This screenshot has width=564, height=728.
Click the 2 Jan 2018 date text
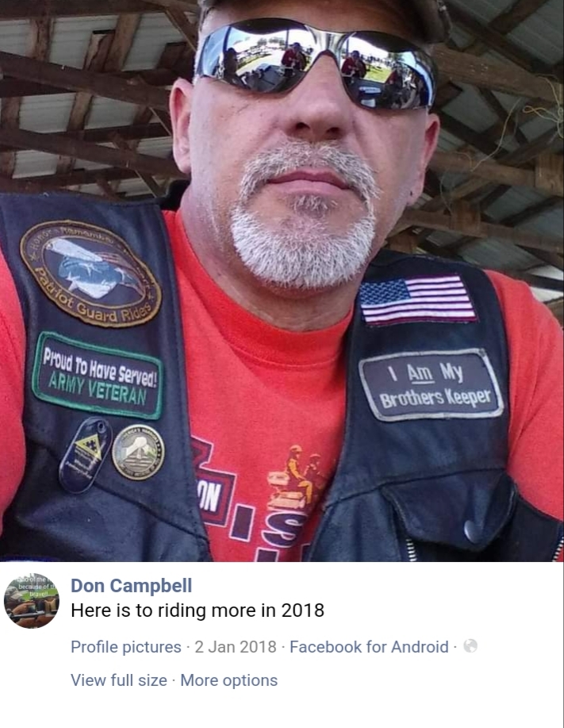tap(236, 647)
